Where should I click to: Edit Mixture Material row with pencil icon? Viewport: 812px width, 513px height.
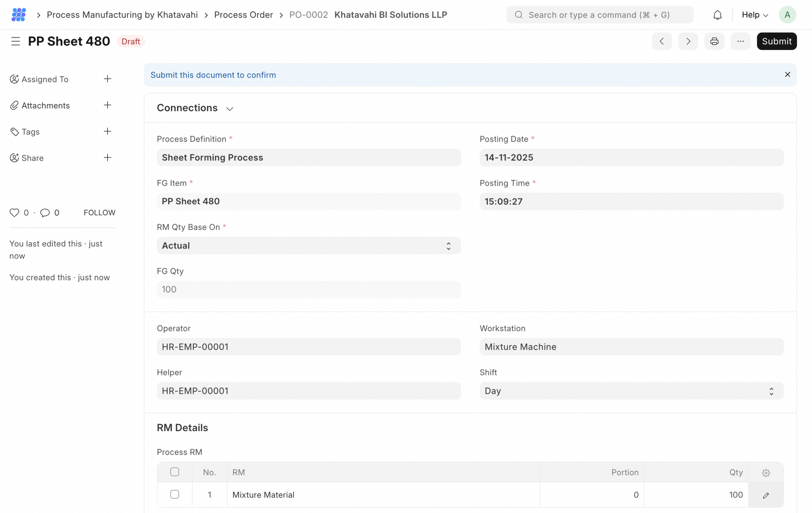tap(766, 495)
